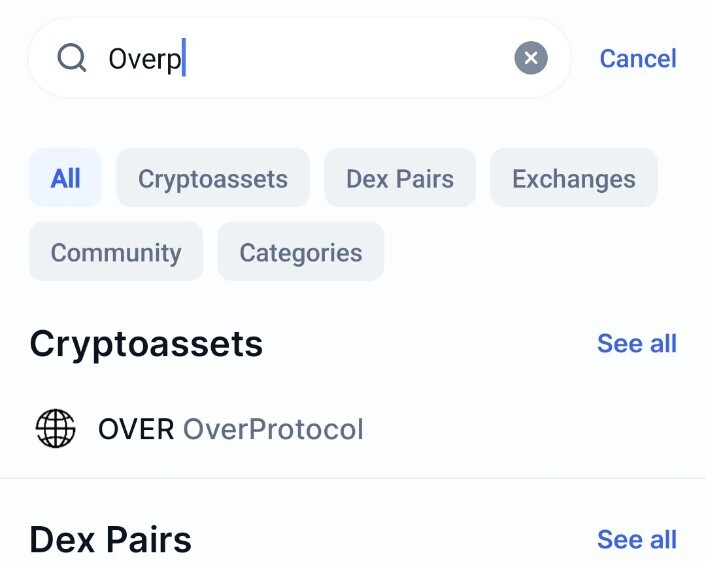Image resolution: width=706 pixels, height=562 pixels.
Task: Choose the Categories filter chip
Action: (x=301, y=252)
